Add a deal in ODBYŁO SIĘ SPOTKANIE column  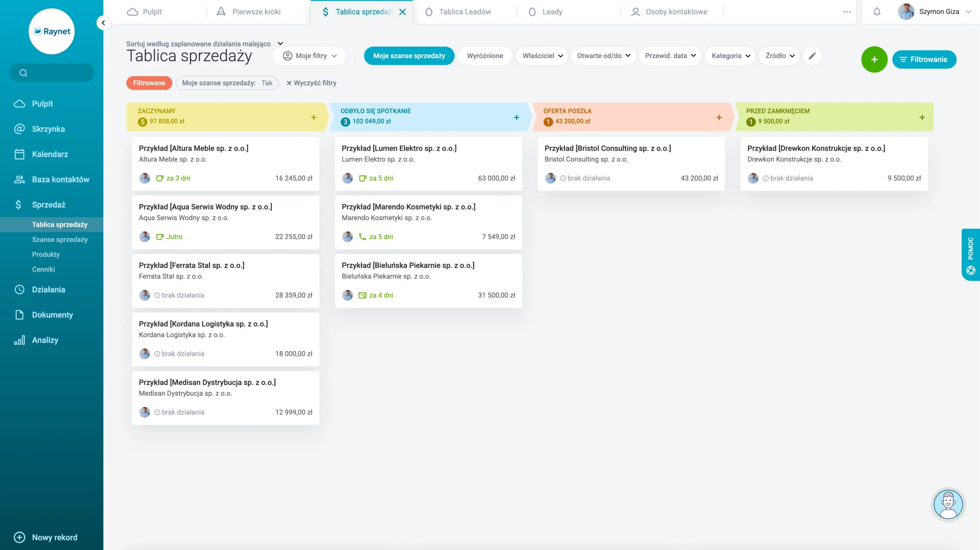pyautogui.click(x=516, y=117)
